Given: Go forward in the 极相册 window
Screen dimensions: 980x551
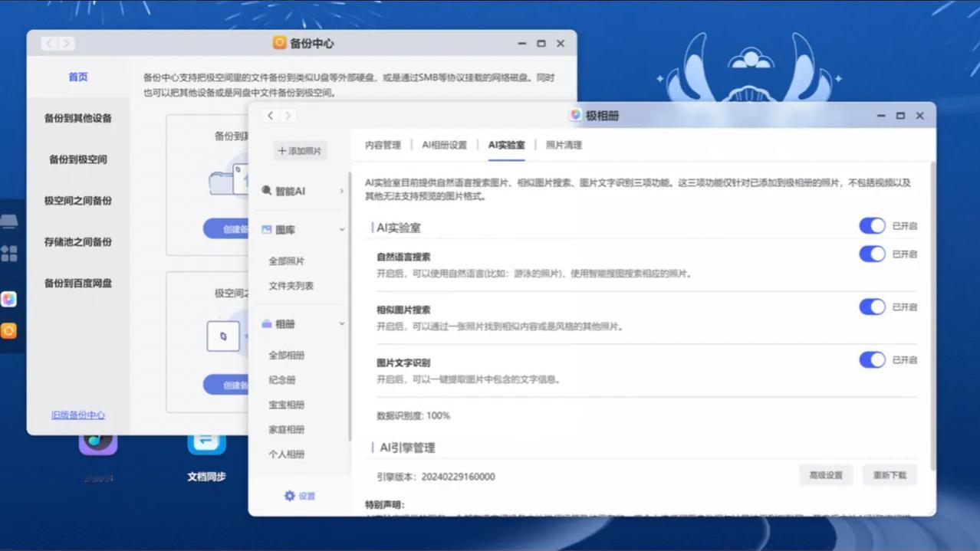Looking at the screenshot, I should click(288, 116).
